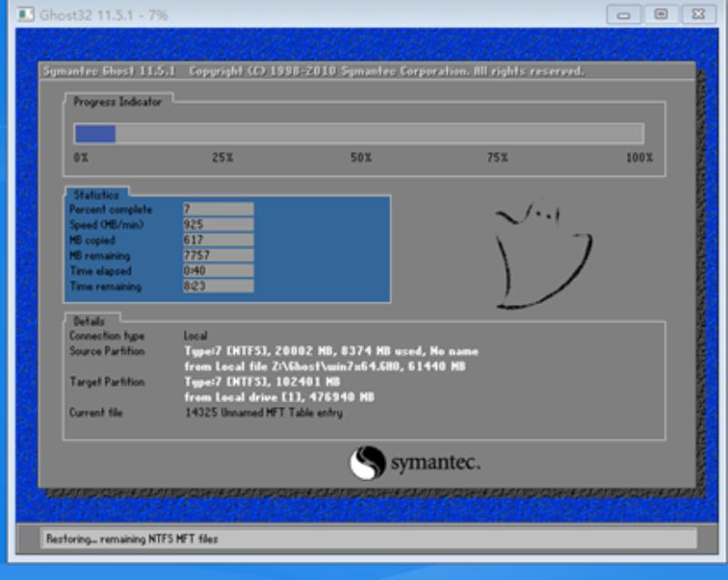This screenshot has height=580, width=728.
Task: Select the MB remaining value 7757
Action: [218, 256]
